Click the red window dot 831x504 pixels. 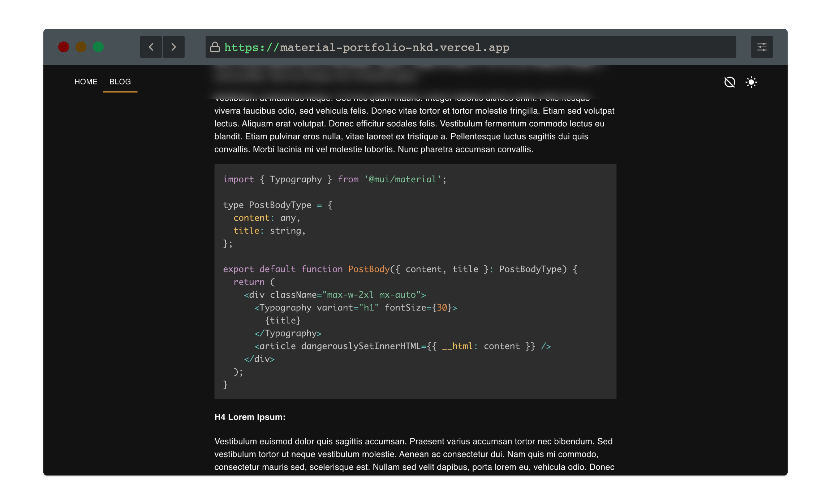point(64,47)
